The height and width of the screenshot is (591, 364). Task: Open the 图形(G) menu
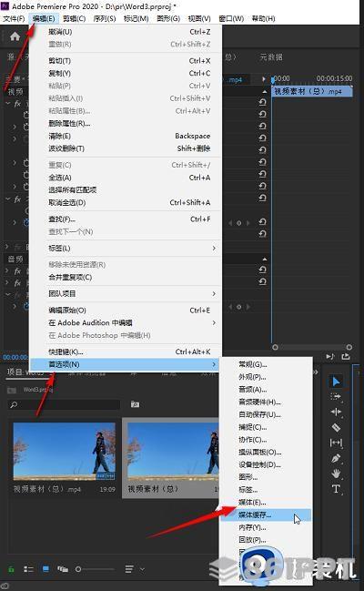coord(168,18)
